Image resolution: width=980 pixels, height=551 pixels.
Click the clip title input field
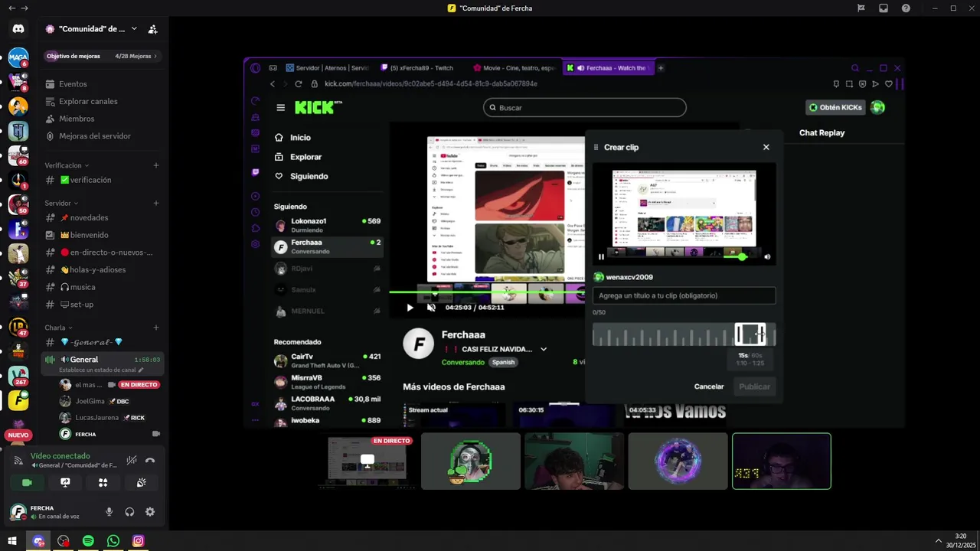(x=684, y=295)
